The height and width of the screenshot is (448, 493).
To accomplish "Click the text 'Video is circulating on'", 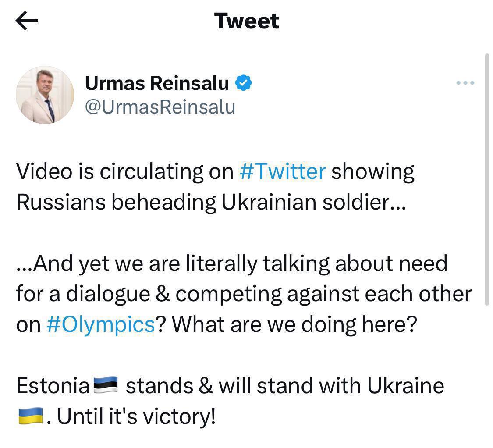I will point(124,171).
